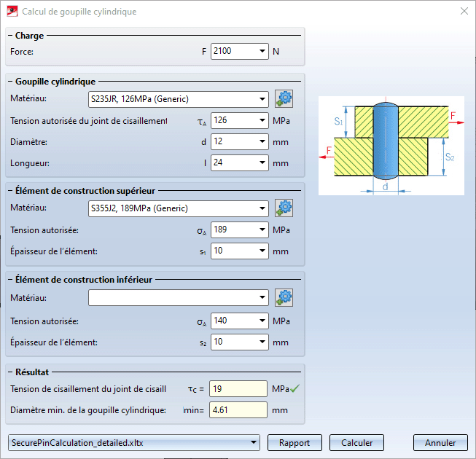Open material settings for Élément inférieur
The image size is (476, 459).
[284, 297]
